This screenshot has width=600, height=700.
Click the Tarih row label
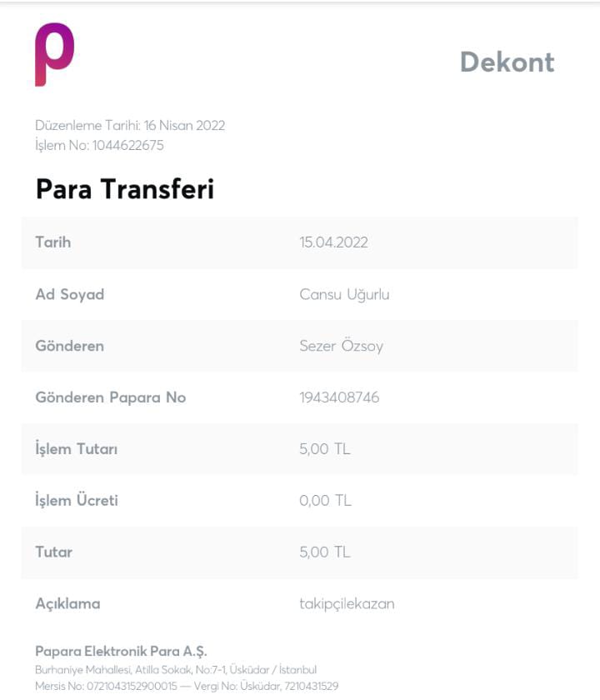coord(53,242)
